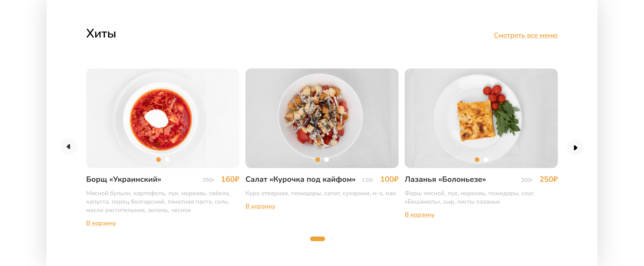The image size is (644, 266).
Task: Click the previous carousel arrow
Action: (69, 147)
